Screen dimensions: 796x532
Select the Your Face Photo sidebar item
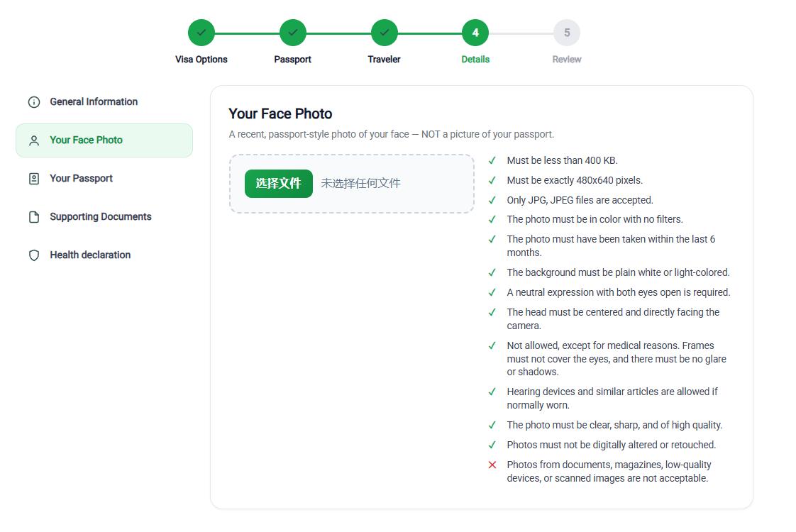(104, 140)
